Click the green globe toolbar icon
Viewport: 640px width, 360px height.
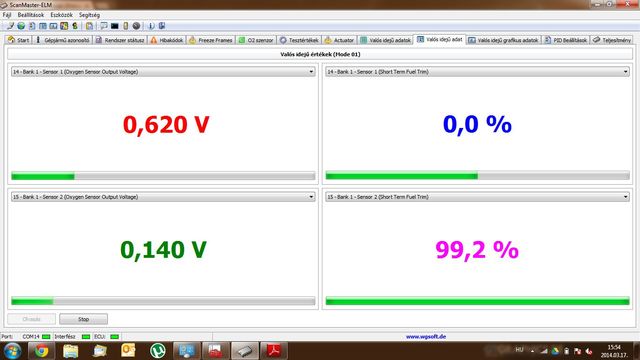pyautogui.click(x=21, y=26)
